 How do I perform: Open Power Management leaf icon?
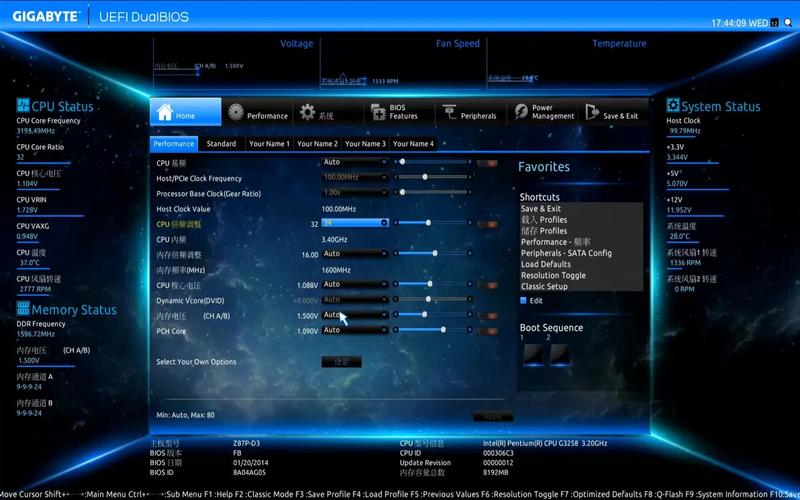tap(521, 112)
